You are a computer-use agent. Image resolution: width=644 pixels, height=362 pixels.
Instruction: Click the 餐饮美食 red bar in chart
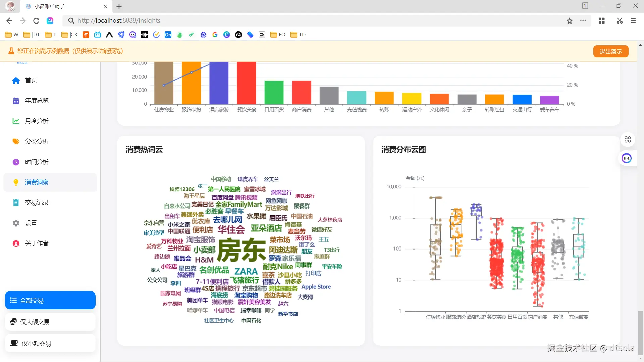pyautogui.click(x=247, y=83)
